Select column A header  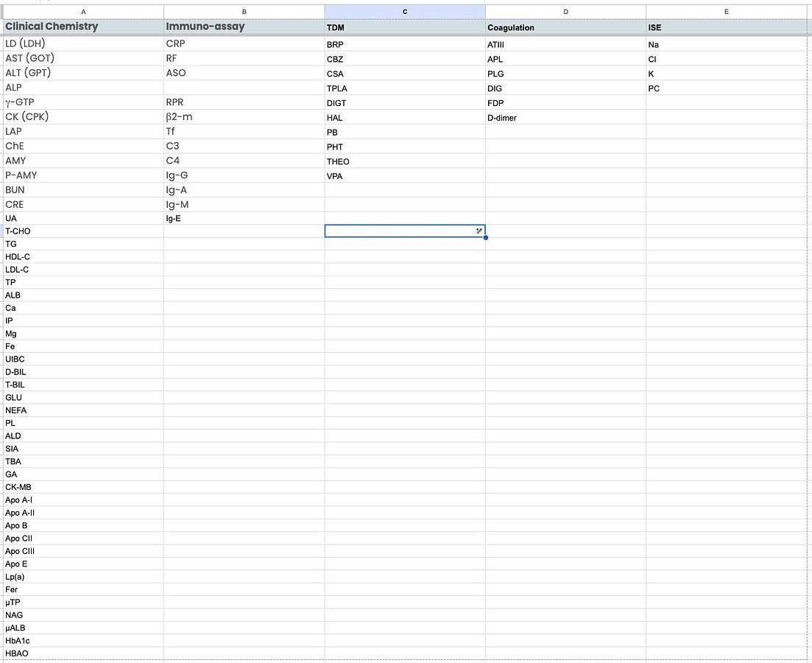pyautogui.click(x=83, y=12)
